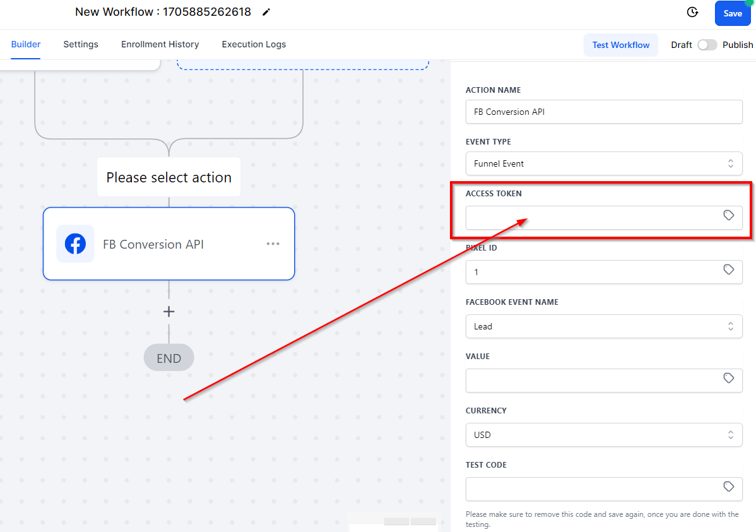Open the Enrollment History tab
This screenshot has height=532, width=756.
[x=160, y=44]
